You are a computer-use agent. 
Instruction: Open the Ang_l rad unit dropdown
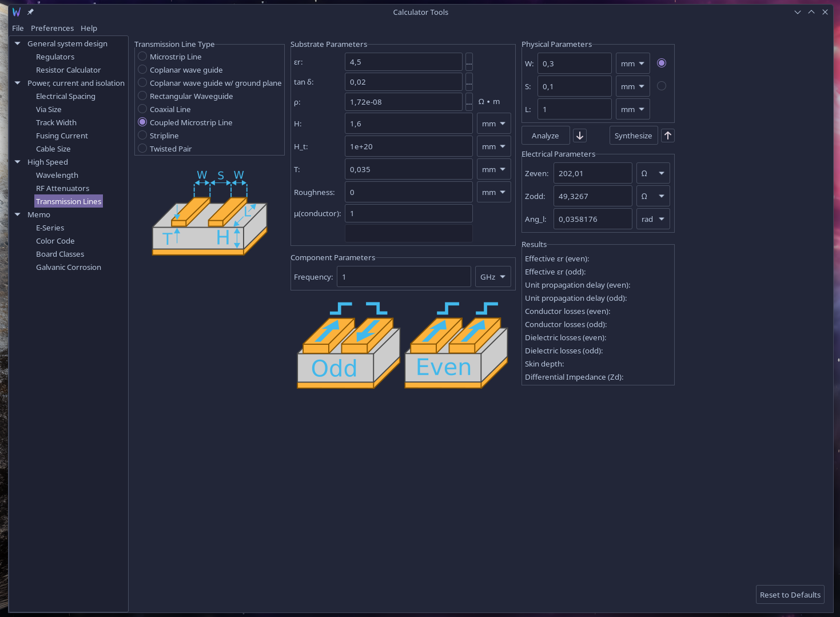point(653,219)
